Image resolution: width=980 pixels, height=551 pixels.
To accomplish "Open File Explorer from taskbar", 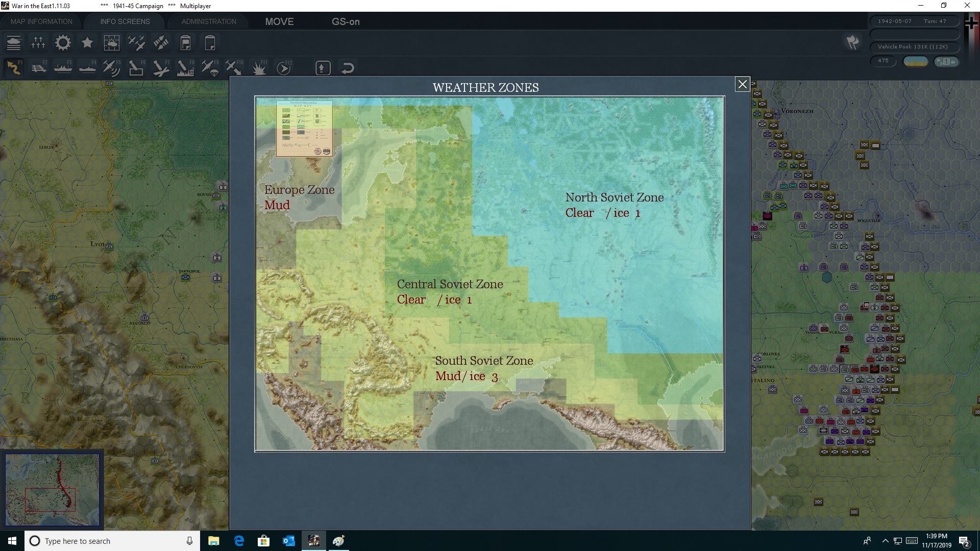I will pyautogui.click(x=213, y=541).
